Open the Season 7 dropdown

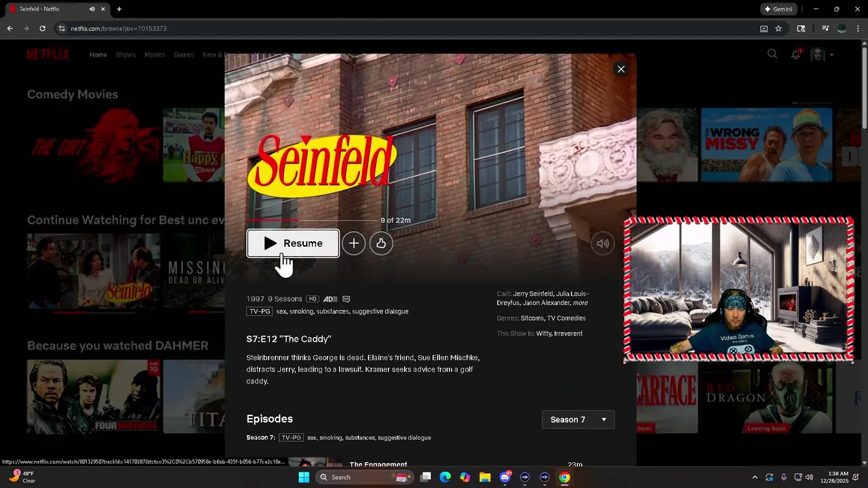coord(578,420)
